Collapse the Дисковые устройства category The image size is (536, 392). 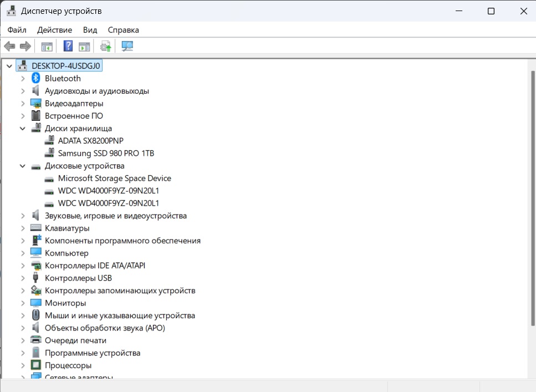pyautogui.click(x=23, y=166)
